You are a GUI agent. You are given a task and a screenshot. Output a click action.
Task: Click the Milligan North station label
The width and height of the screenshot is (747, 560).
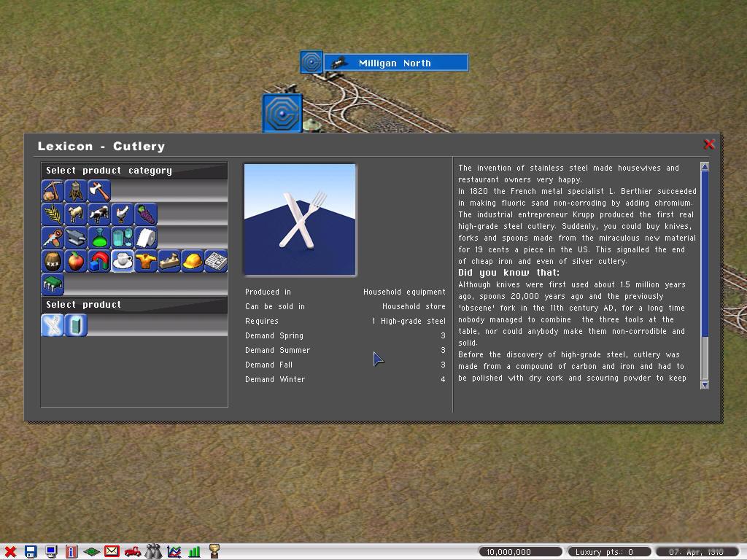pos(396,63)
